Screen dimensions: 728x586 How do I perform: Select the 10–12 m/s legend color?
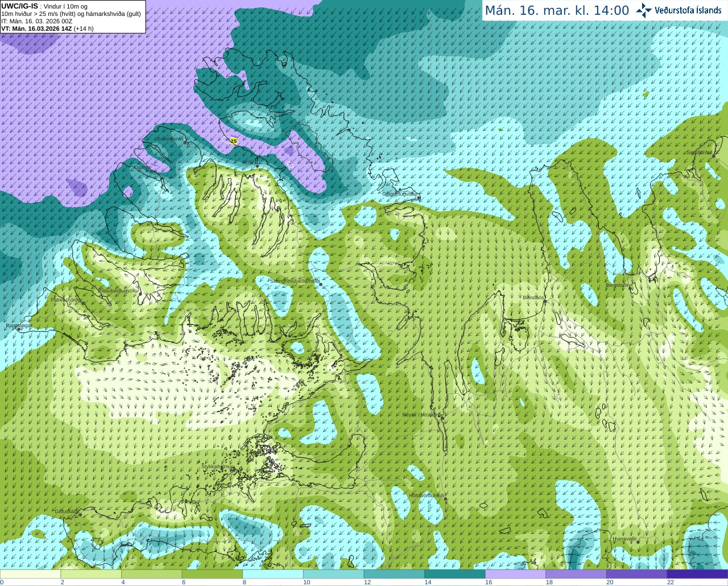click(333, 574)
